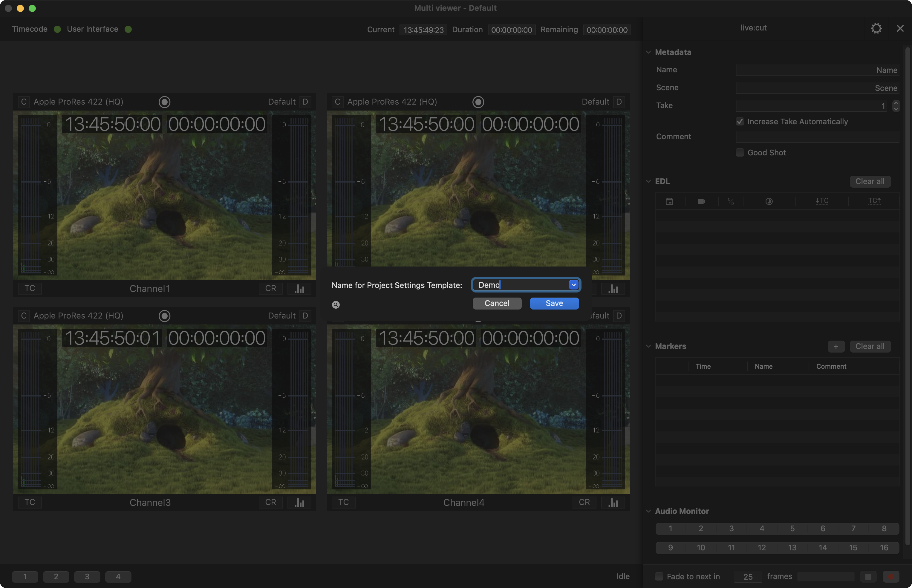Click Cancel in the template dialog
Image resolution: width=912 pixels, height=588 pixels.
tap(497, 304)
